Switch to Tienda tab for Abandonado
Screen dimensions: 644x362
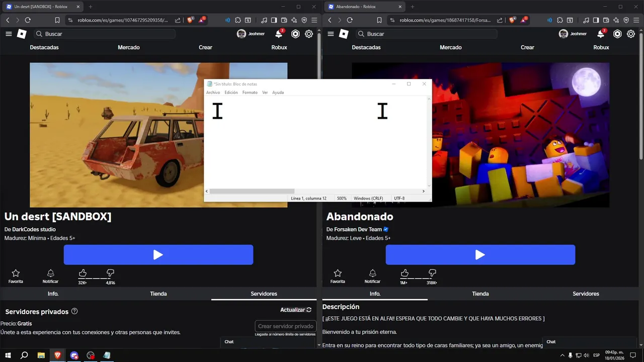[480, 294]
